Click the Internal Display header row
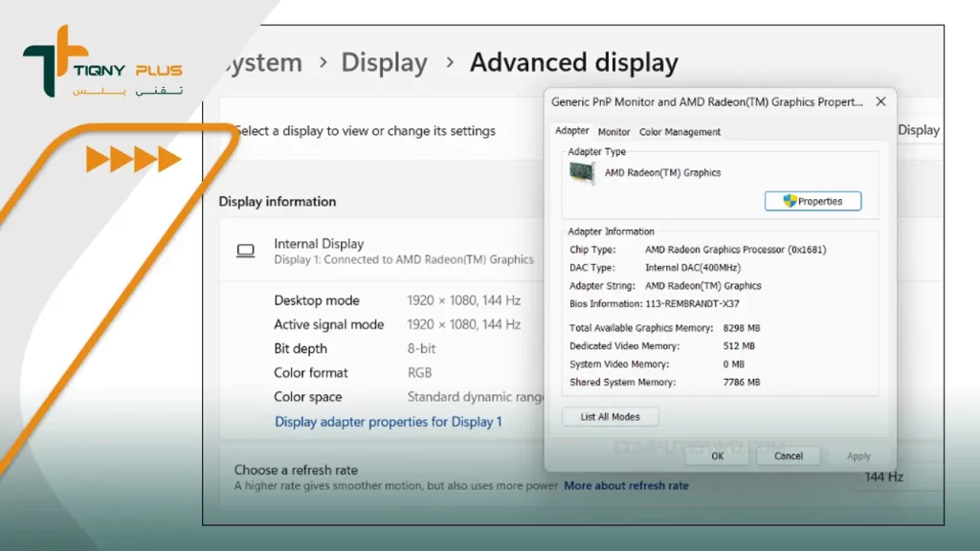Image resolution: width=980 pixels, height=551 pixels. (383, 251)
